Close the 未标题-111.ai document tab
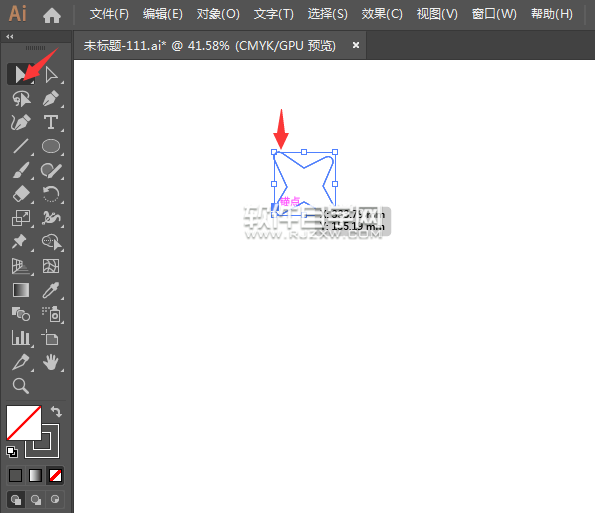The height and width of the screenshot is (513, 595). tap(356, 45)
